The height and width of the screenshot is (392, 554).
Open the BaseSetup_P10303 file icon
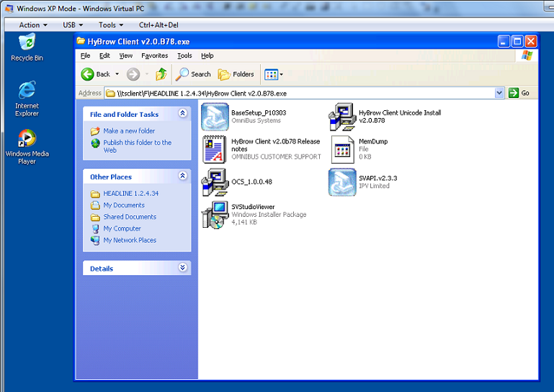point(215,117)
